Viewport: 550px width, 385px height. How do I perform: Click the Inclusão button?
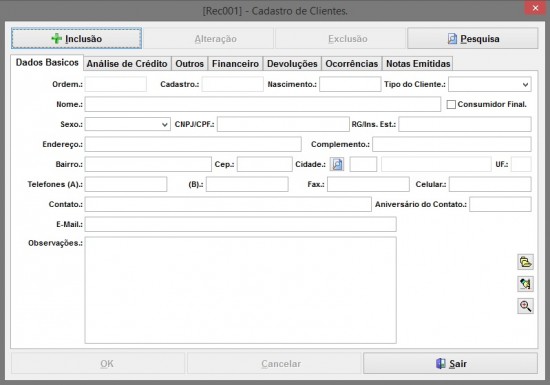tap(76, 38)
